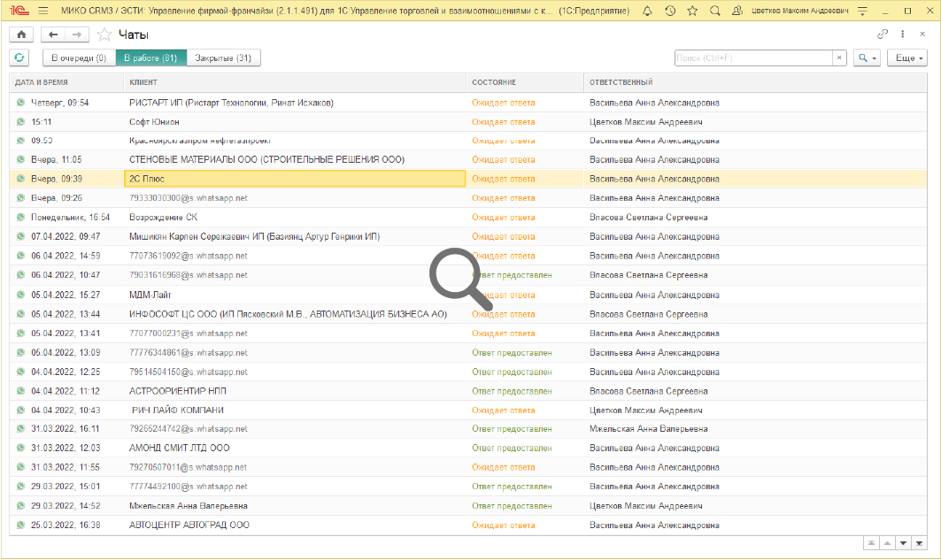Open favorites star in title bar

coord(692,11)
